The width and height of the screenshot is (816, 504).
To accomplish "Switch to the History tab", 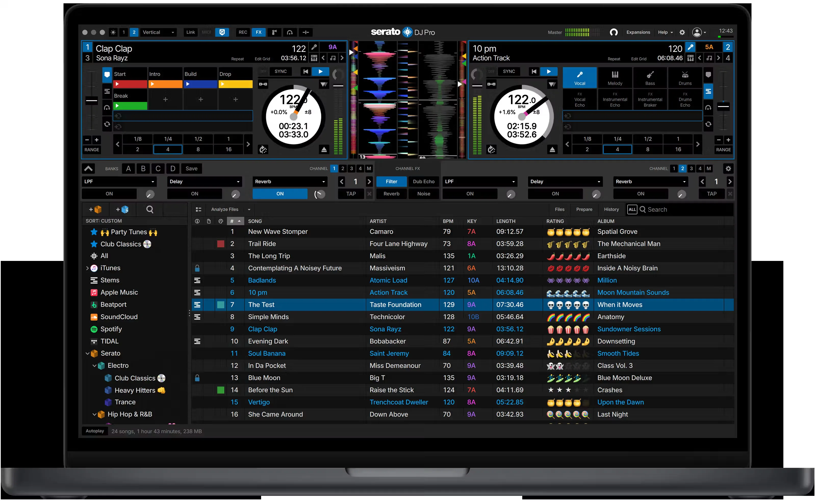I will (611, 209).
